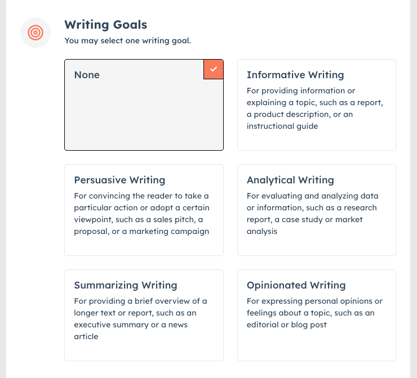Click the Summarizing Writing description paragraph
The width and height of the screenshot is (417, 378).
pyautogui.click(x=140, y=319)
